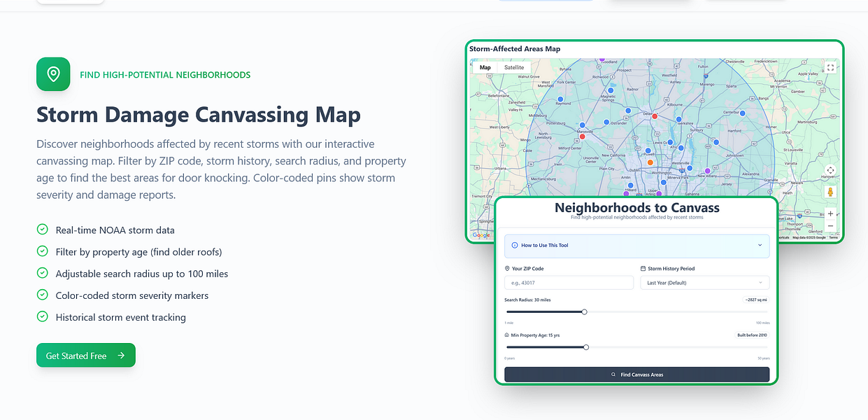Click the FIND HIGH-POTENTIAL NEIGHBORHOODS label
The image size is (868, 420).
tap(165, 74)
